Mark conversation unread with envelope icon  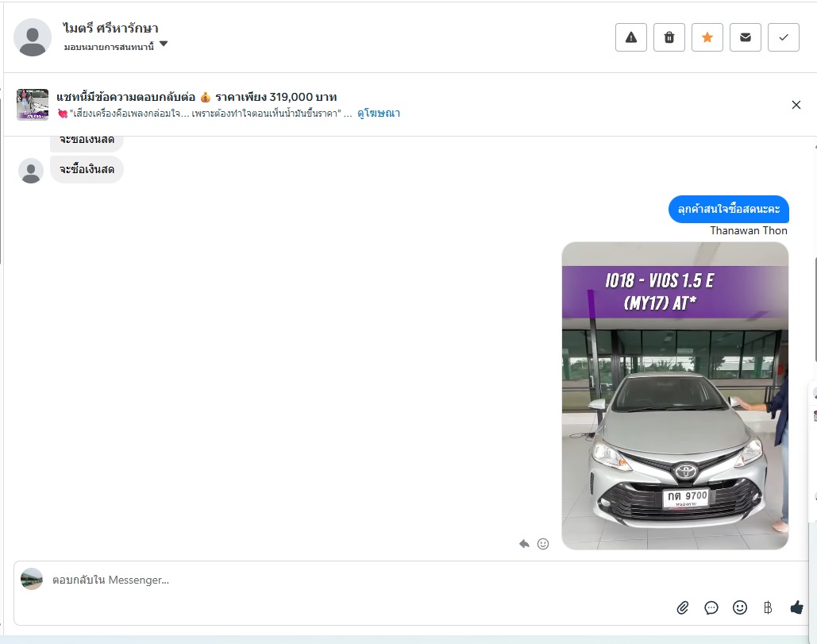coord(745,37)
